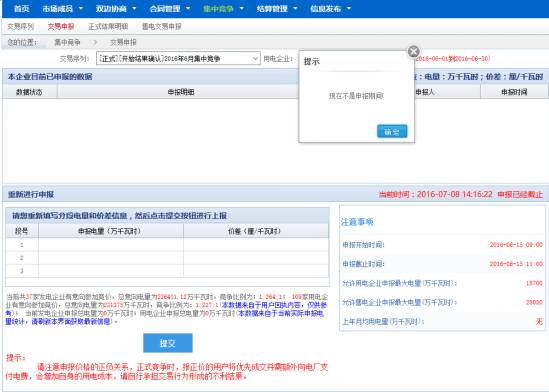
Task: Click segment 2 价差 input cell
Action: pyautogui.click(x=256, y=258)
